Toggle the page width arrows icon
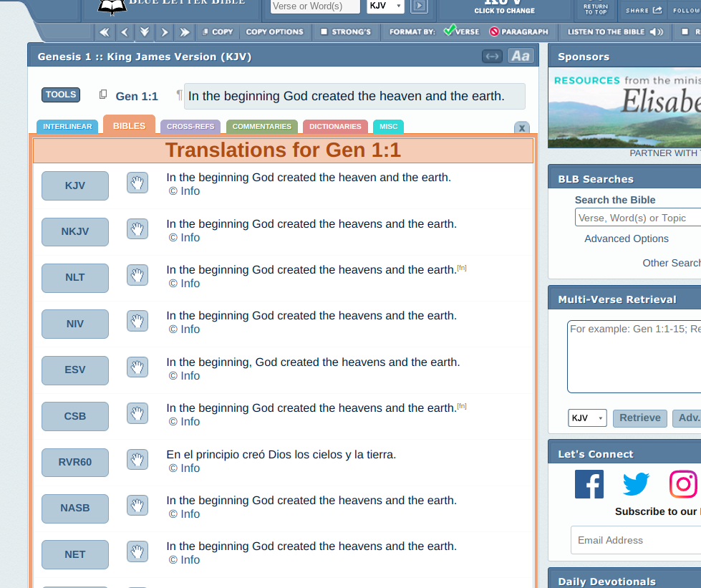 (x=492, y=57)
